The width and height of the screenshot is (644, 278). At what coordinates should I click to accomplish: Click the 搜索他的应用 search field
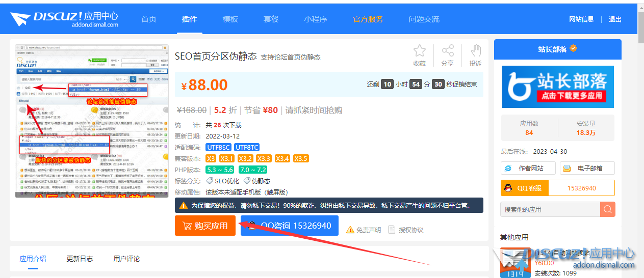click(551, 209)
